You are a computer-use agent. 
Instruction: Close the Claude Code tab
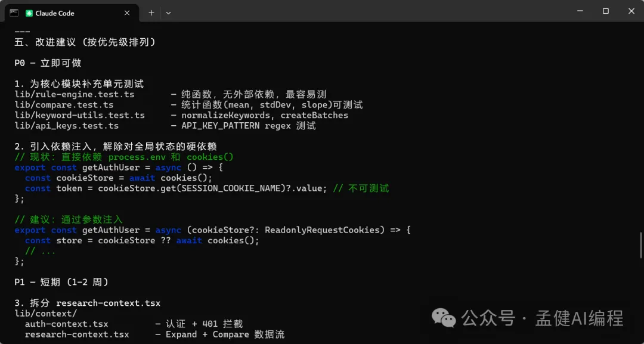tap(128, 13)
